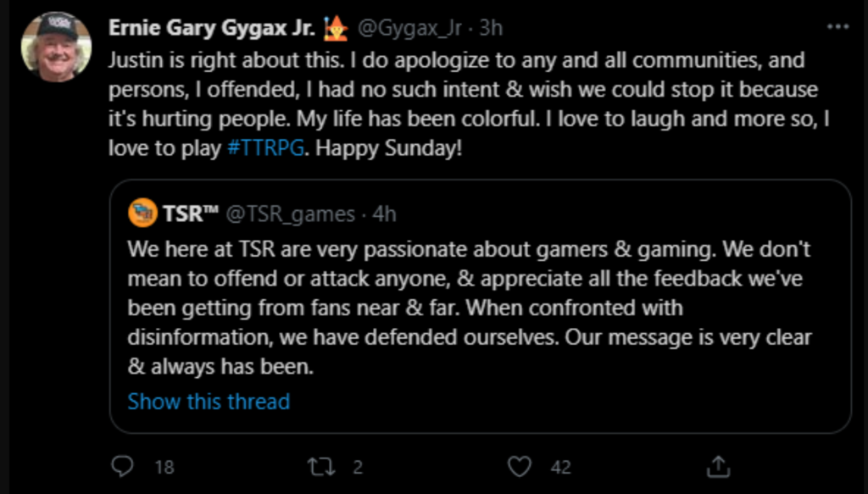The width and height of the screenshot is (868, 494).
Task: Click the wizard emoji next to Gygax's name
Action: coord(337,26)
